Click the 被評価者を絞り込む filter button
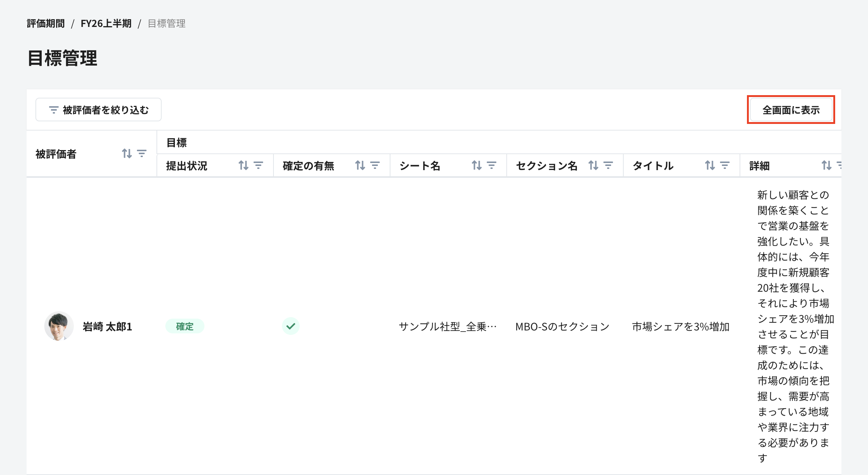This screenshot has width=868, height=475. [98, 109]
